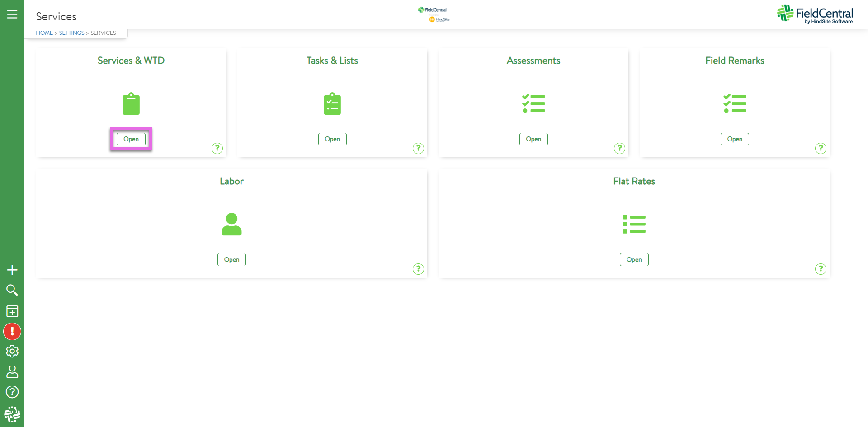Open the red alert notification icon
Screen dimensions: 868x427
click(12, 331)
